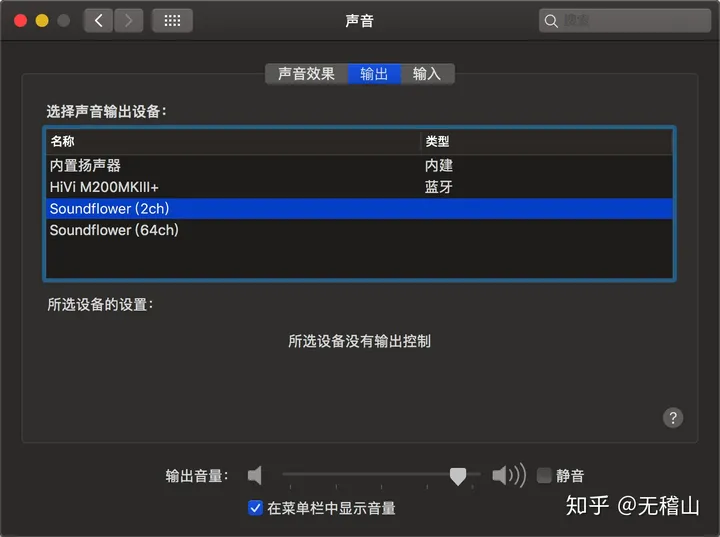Pick Soundflower (64ch) from device list
Viewport: 720px width, 537px height.
359,230
